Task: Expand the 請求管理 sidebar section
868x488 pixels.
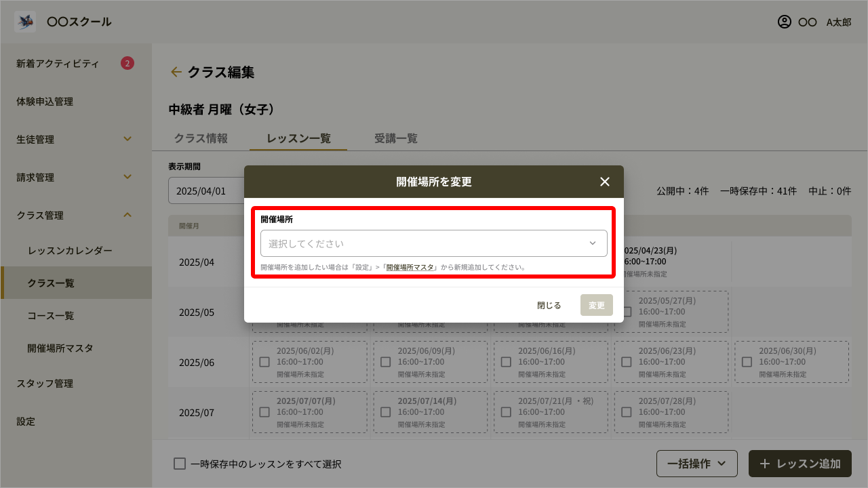Action: pos(127,177)
